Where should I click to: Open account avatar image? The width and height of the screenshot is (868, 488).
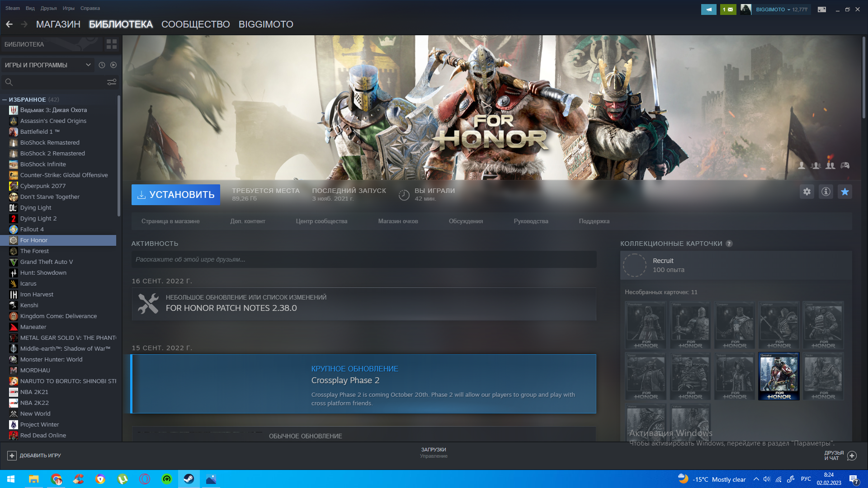[x=746, y=9]
